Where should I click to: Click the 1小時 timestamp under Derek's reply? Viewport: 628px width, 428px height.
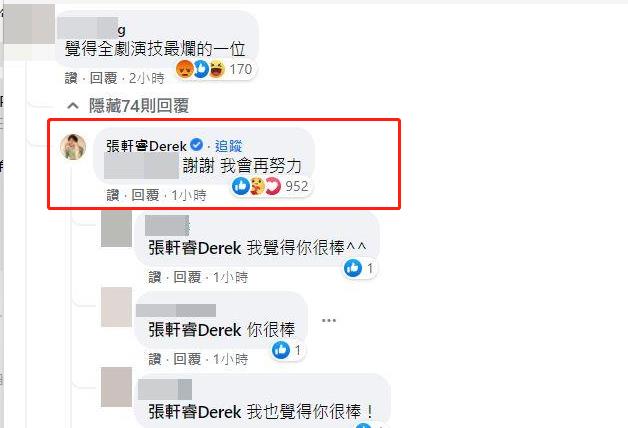coord(189,195)
